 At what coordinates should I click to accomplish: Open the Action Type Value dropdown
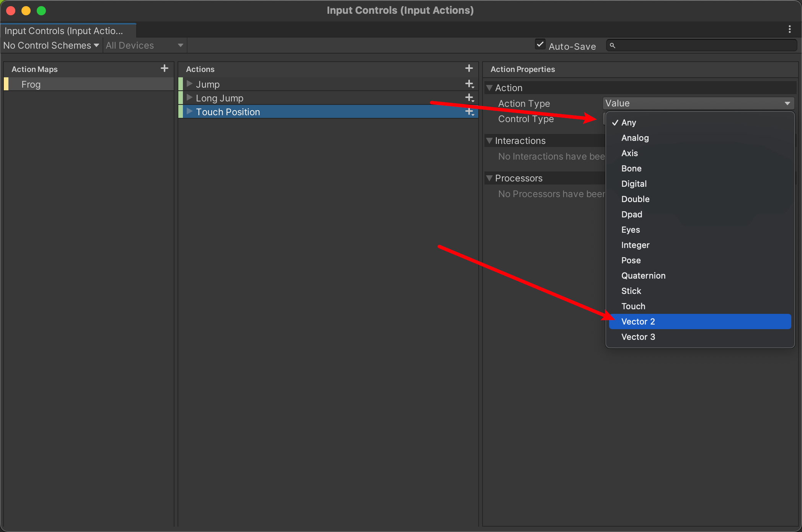(x=698, y=103)
